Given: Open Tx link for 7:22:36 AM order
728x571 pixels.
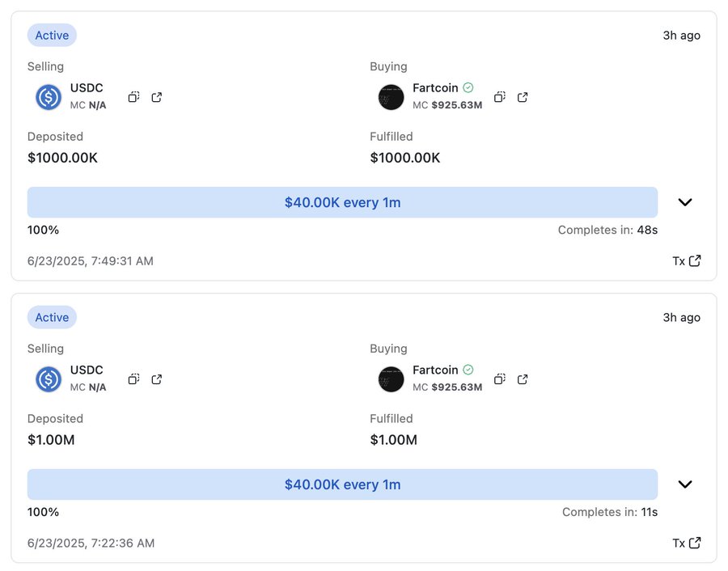Looking at the screenshot, I should click(686, 543).
